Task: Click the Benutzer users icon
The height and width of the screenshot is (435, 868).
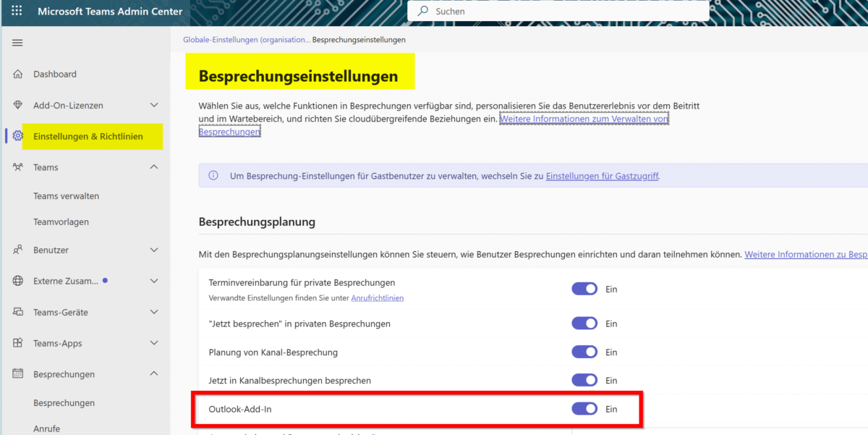Action: click(18, 250)
